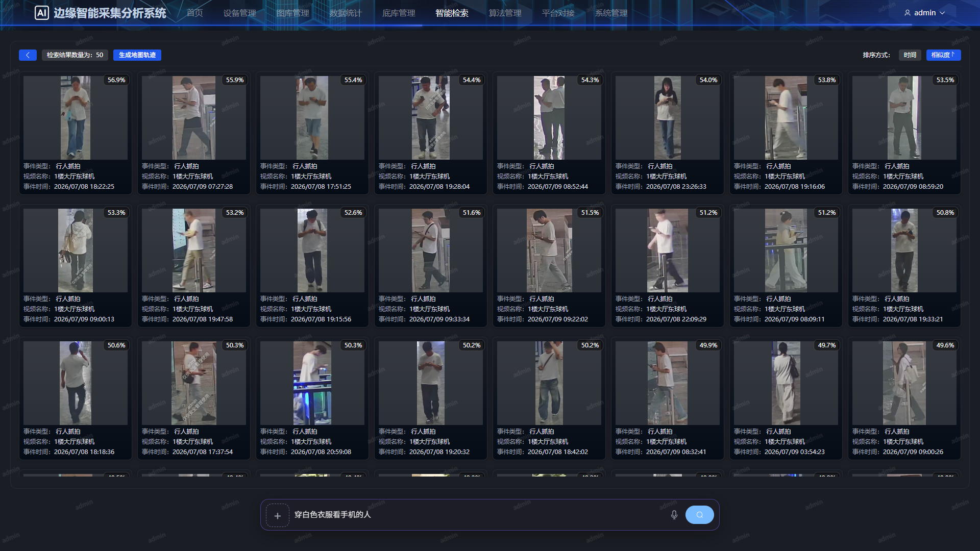Click the 边缘智能采集分析系统 title
This screenshot has width=980, height=551.
click(x=110, y=13)
